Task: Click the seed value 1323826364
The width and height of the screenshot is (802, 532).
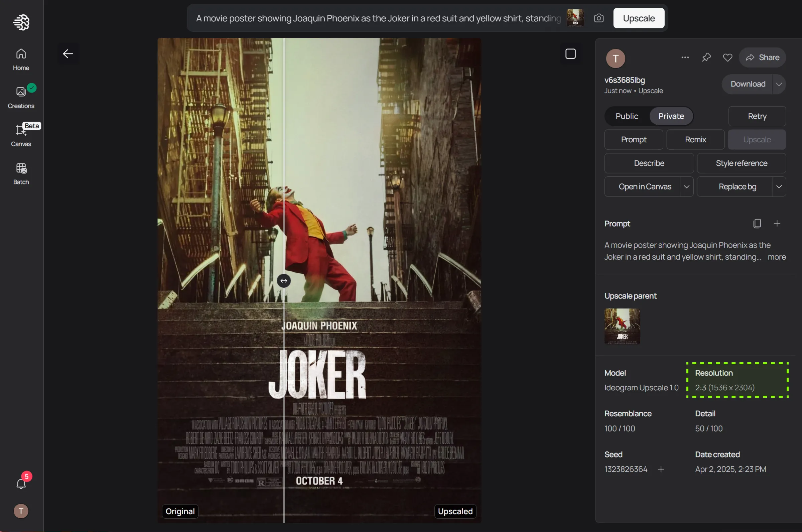Action: [x=626, y=469]
